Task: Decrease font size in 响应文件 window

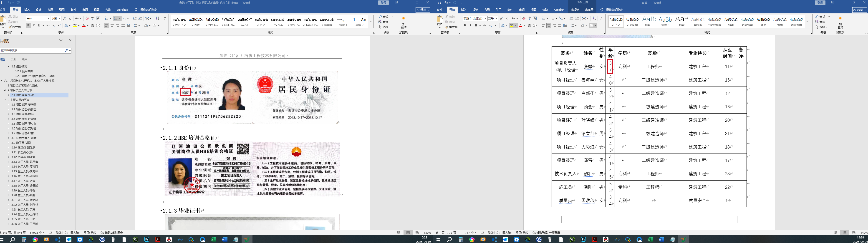Action: [x=70, y=19]
